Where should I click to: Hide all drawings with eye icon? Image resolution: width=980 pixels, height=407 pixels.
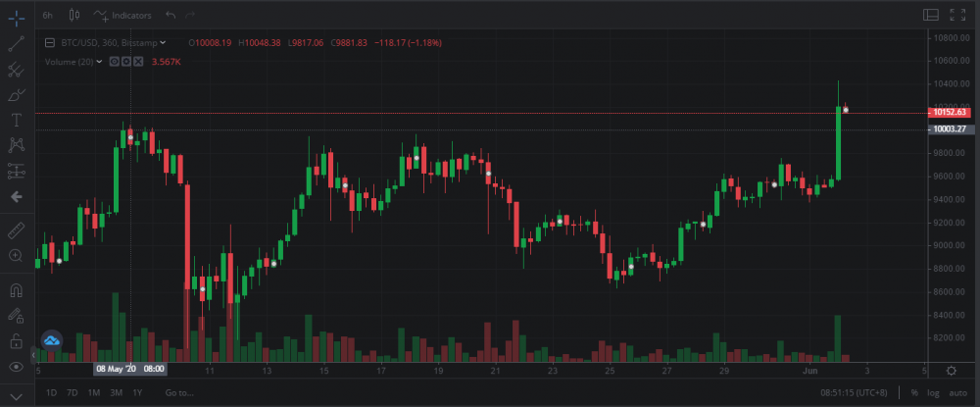pos(17,366)
